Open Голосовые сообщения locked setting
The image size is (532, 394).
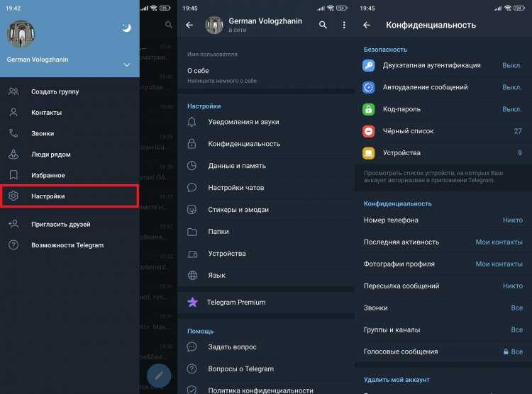tap(443, 352)
